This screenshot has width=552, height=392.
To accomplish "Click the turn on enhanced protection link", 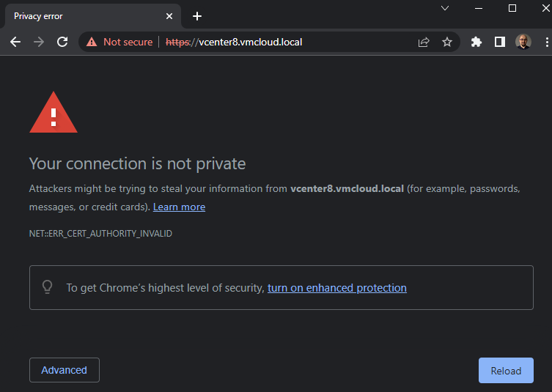I will (336, 288).
